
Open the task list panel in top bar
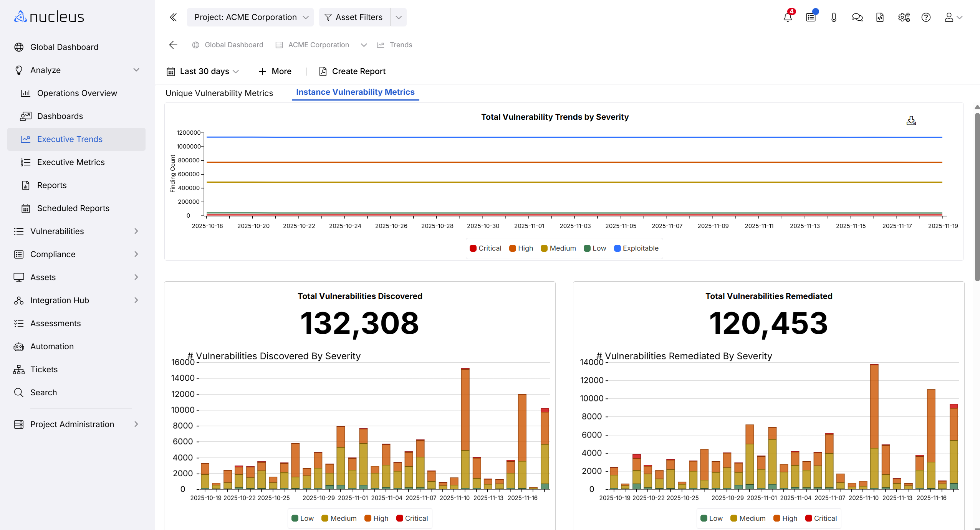811,17
